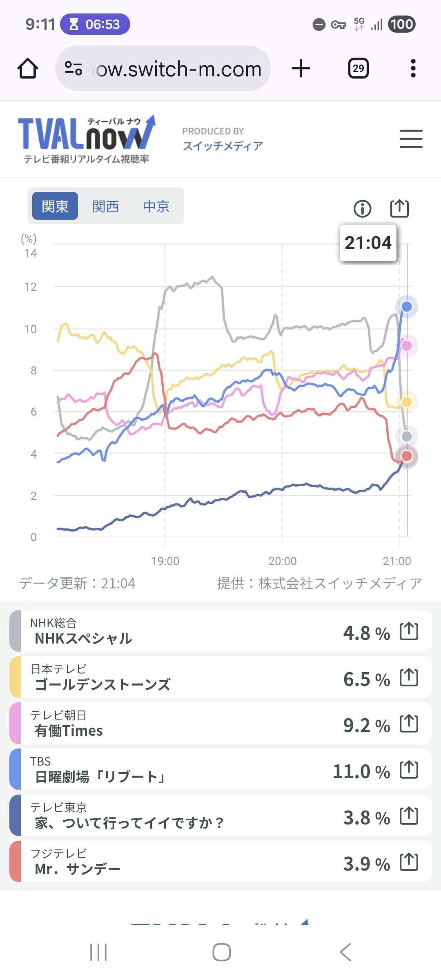Tap the site settings icon in address bar
Viewport: 441px width, 980px height.
click(73, 68)
